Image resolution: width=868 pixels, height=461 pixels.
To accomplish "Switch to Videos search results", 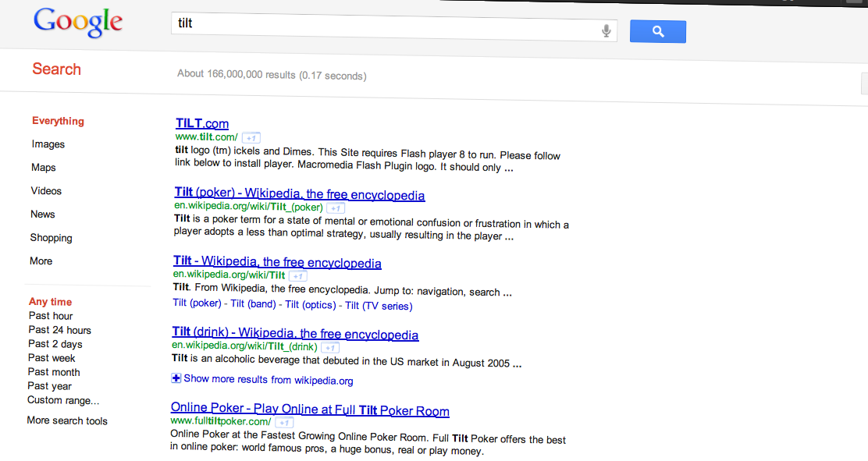I will tap(46, 191).
